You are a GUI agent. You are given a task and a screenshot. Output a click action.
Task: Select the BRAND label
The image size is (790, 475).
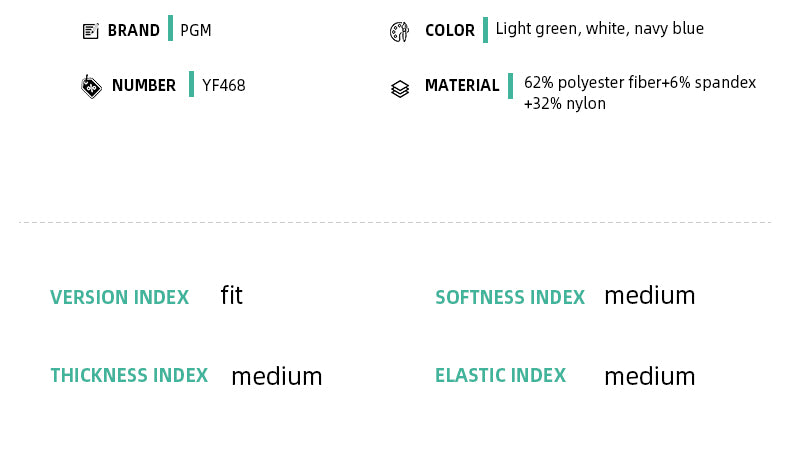point(134,31)
